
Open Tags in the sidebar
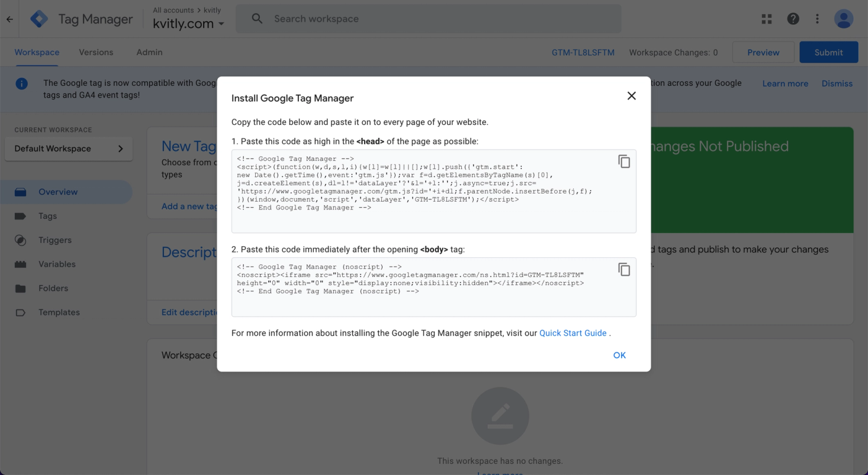point(66,216)
